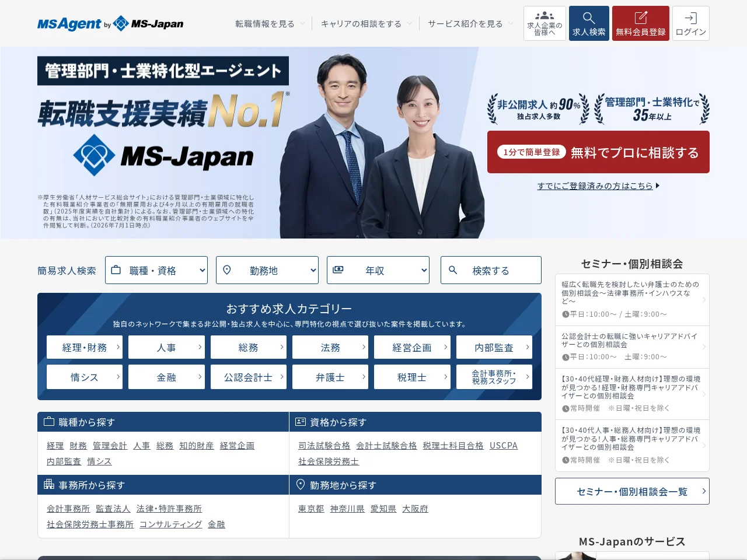This screenshot has height=560, width=747.
Task: Open the 東京都 location link
Action: tap(311, 509)
